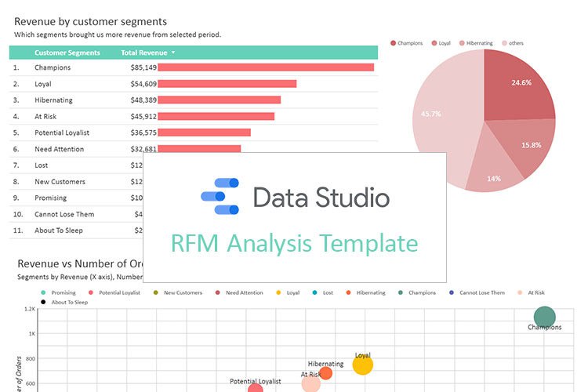Click the Revenue by customer segments heading

[90, 22]
